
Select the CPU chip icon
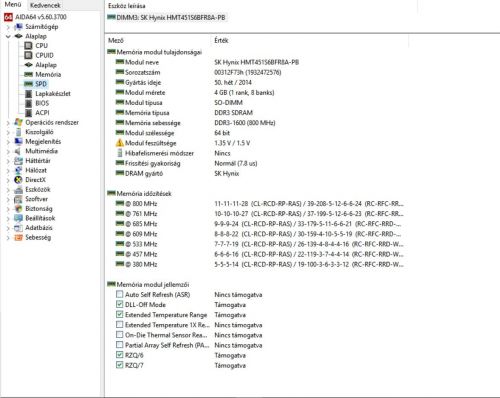click(x=29, y=46)
